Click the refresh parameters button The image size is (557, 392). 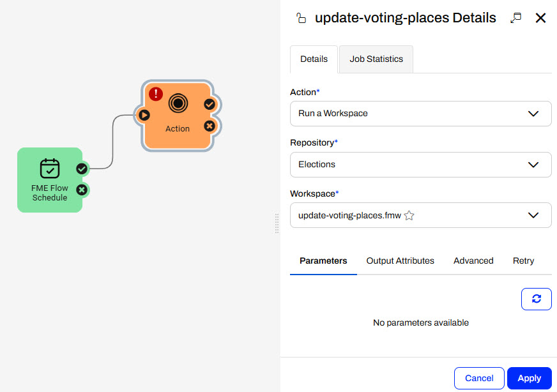[537, 299]
